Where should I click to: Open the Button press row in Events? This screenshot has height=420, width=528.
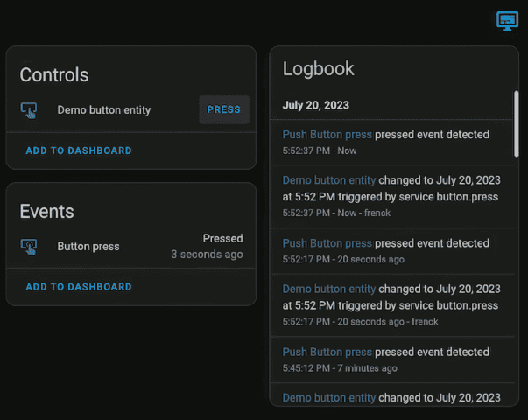(x=131, y=247)
